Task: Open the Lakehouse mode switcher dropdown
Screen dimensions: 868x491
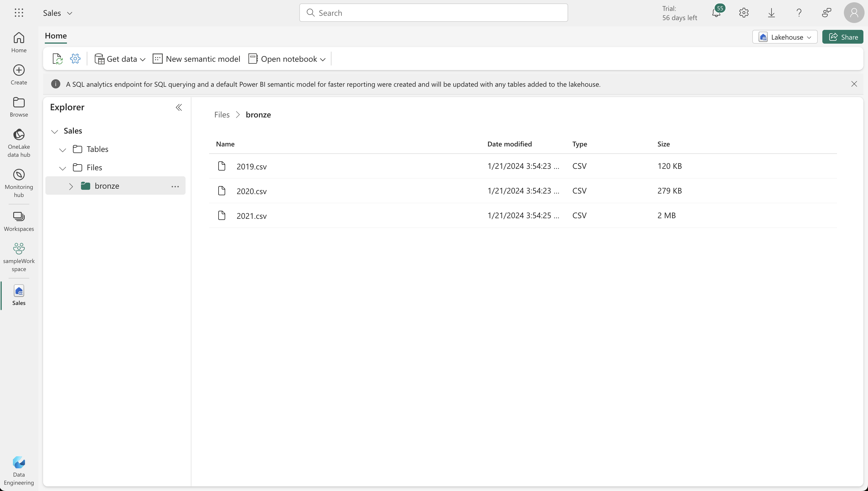Action: pos(785,37)
